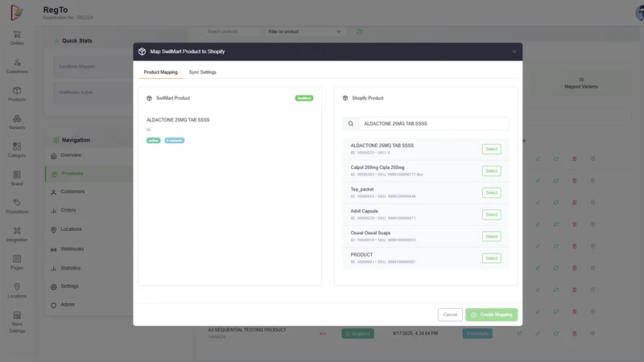
Task: Open Store Settings in the left sidebar
Action: pos(17,323)
